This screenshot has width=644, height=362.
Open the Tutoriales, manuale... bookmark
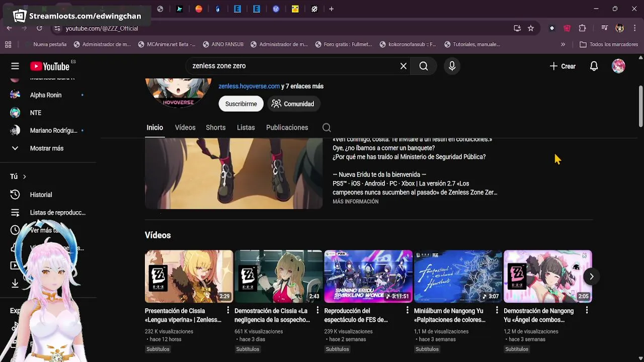(472, 44)
